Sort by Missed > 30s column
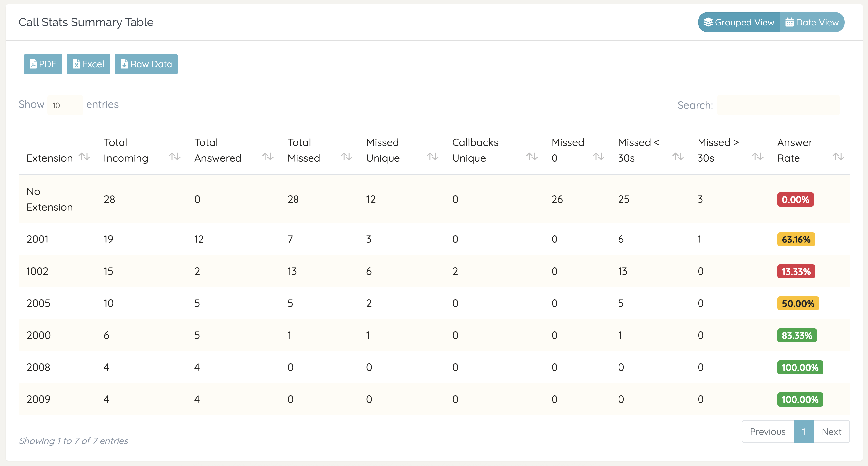The image size is (868, 466). tap(758, 157)
